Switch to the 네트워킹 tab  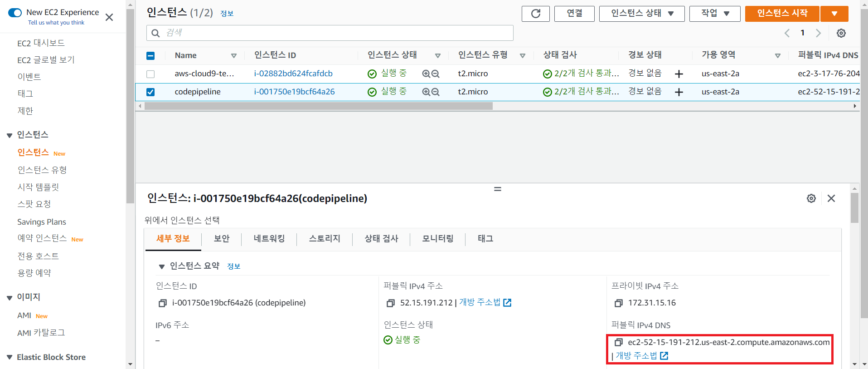pos(269,239)
